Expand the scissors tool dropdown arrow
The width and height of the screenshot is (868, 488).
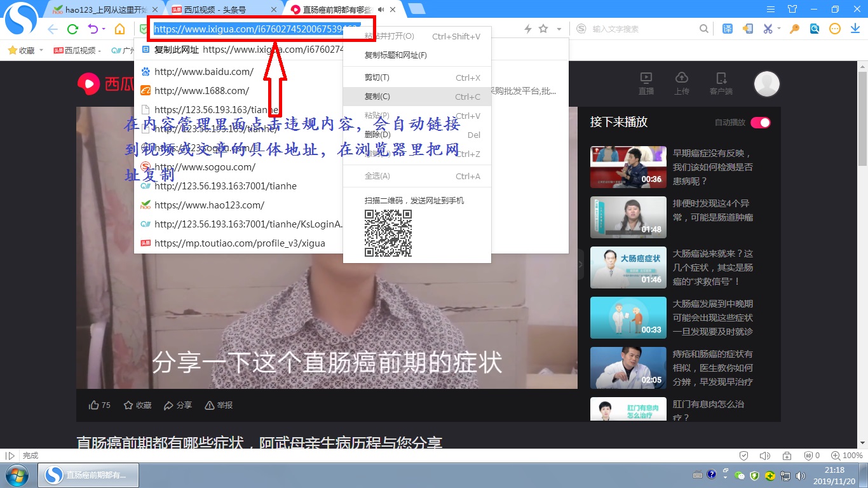pyautogui.click(x=778, y=29)
